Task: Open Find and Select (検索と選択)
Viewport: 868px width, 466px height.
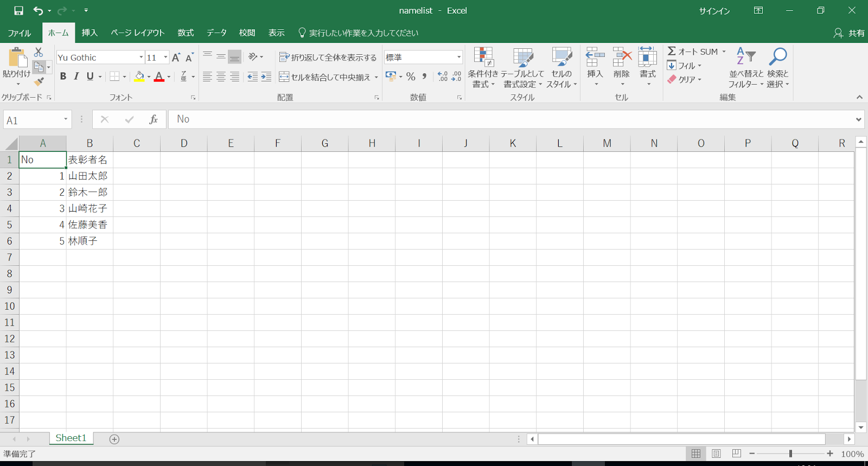Action: click(x=777, y=68)
